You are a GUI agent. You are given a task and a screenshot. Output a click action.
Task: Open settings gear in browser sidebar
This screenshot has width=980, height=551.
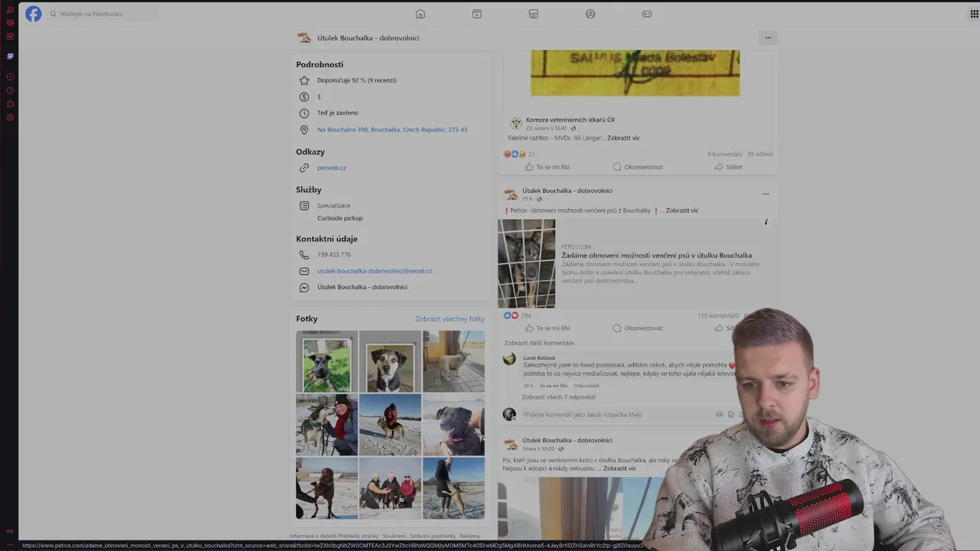(10, 118)
